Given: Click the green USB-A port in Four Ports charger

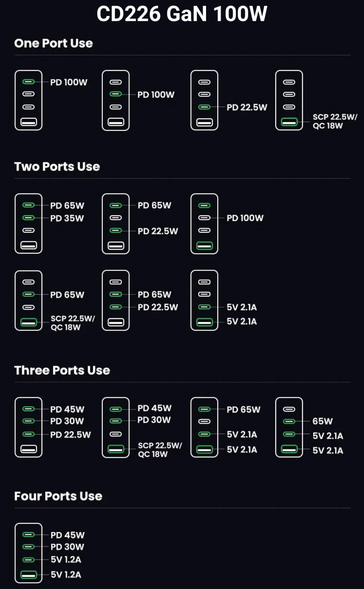Looking at the screenshot, I should 28,574.
